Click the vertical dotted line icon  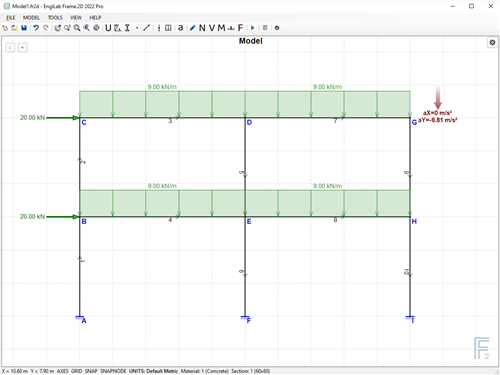tap(159, 28)
